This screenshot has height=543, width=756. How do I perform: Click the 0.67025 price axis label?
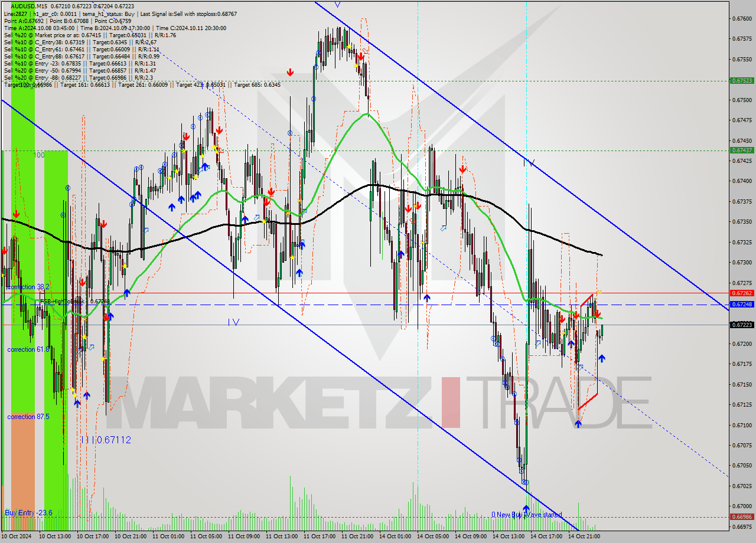[x=742, y=486]
